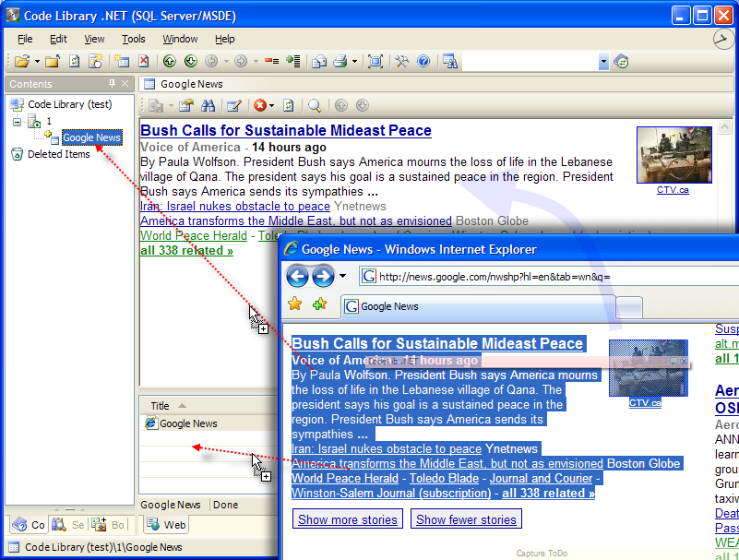
Task: Open the File menu
Action: click(x=25, y=39)
